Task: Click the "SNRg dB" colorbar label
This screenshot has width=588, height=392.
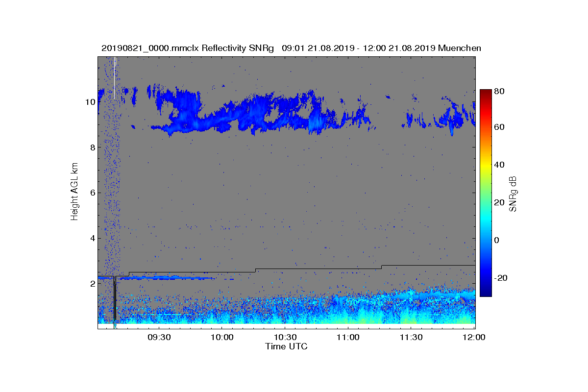Action: [x=514, y=194]
